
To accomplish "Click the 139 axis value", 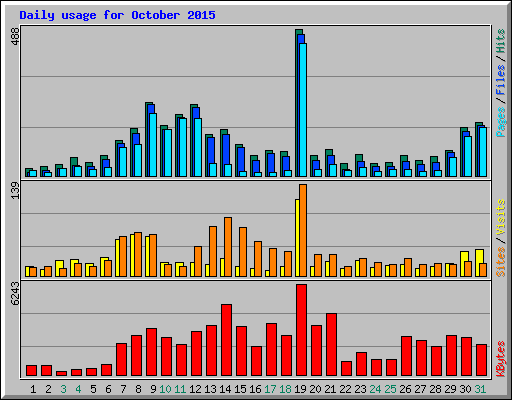I will point(15,191).
